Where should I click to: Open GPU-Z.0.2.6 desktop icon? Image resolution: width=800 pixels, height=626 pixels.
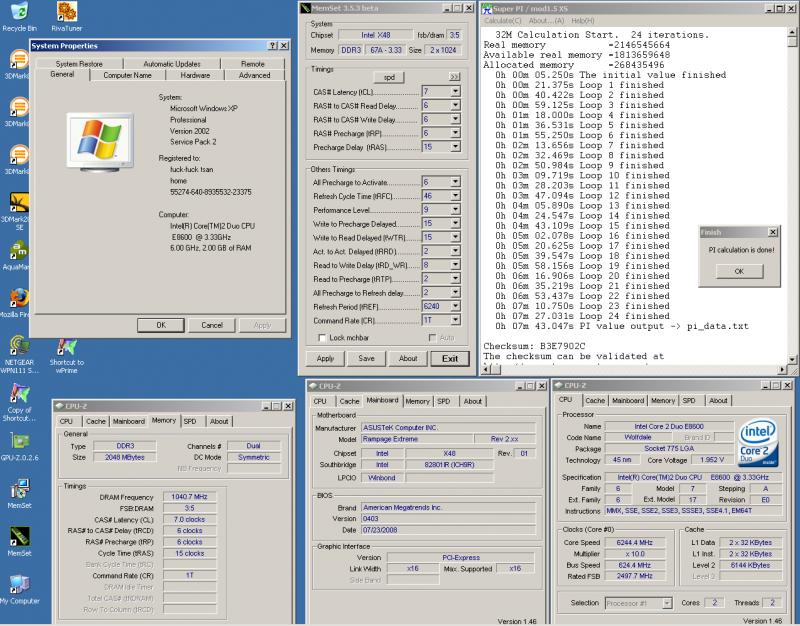click(19, 446)
